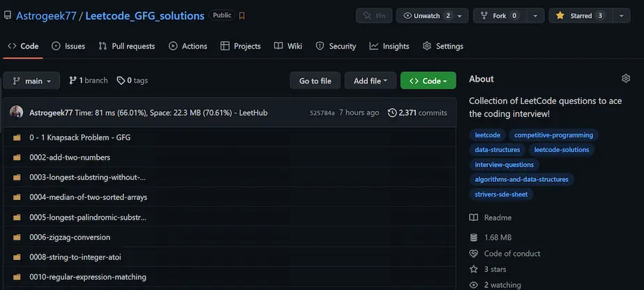Click the leetcode-solutions topic tag

click(x=562, y=149)
